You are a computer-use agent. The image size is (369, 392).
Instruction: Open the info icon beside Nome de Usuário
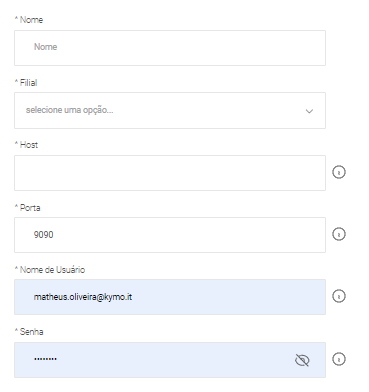[x=339, y=296]
